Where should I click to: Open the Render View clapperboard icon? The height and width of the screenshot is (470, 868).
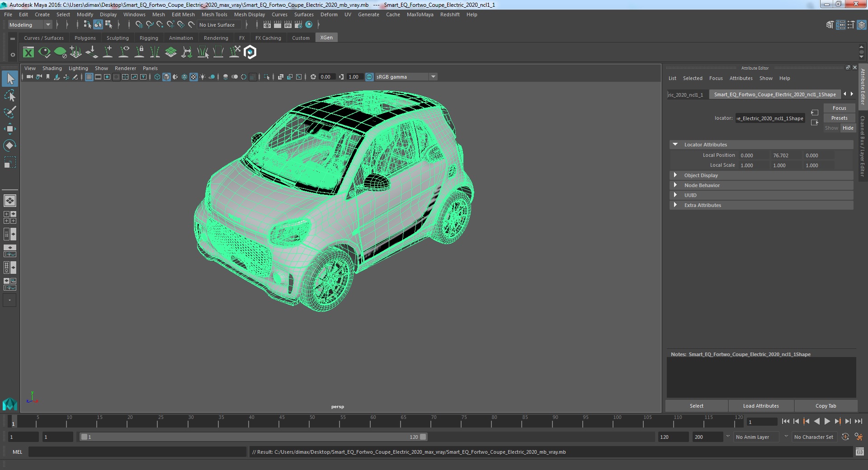(x=267, y=25)
